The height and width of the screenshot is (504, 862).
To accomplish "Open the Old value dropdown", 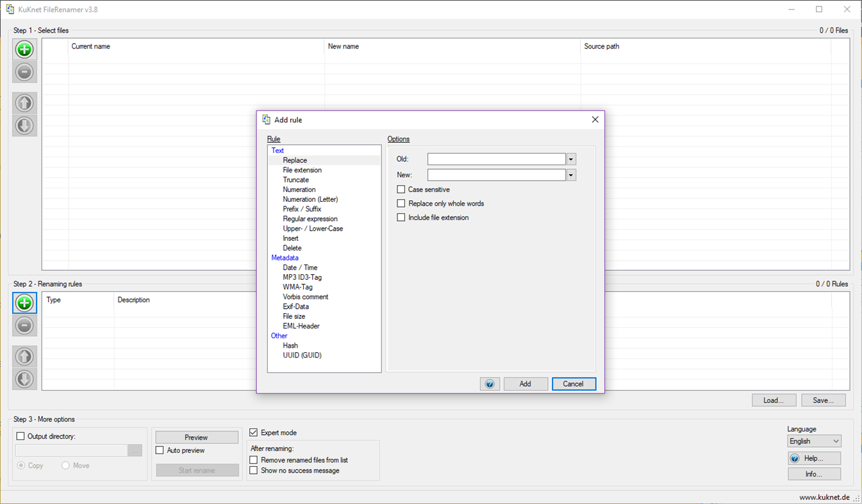I will tap(570, 159).
